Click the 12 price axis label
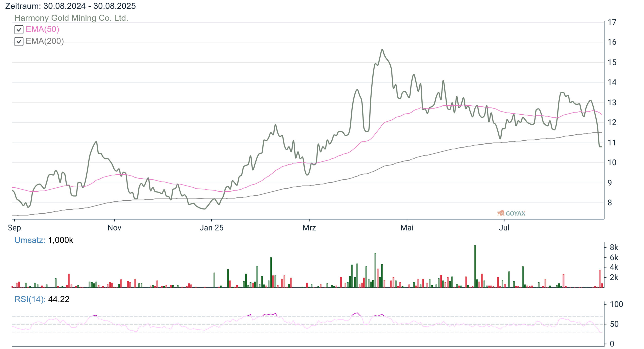 tap(612, 122)
